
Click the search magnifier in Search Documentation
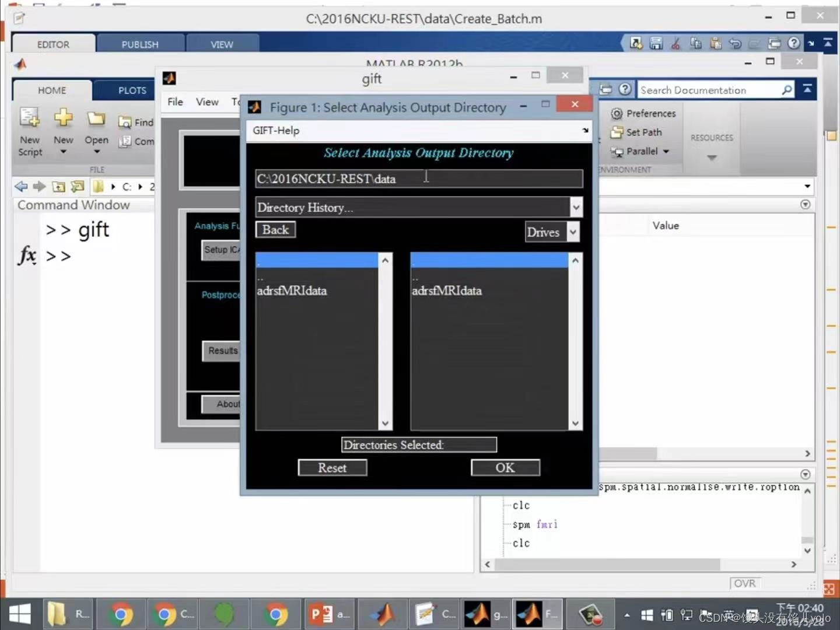coord(787,90)
